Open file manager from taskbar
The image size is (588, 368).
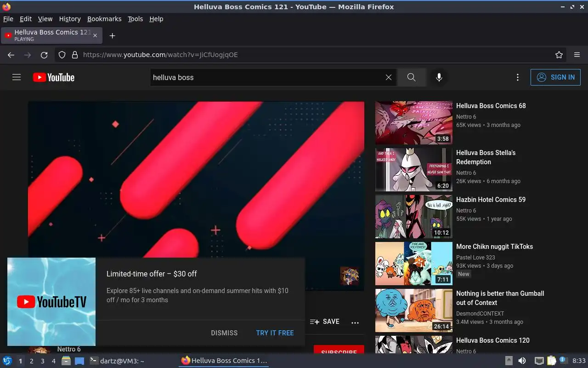pyautogui.click(x=66, y=361)
